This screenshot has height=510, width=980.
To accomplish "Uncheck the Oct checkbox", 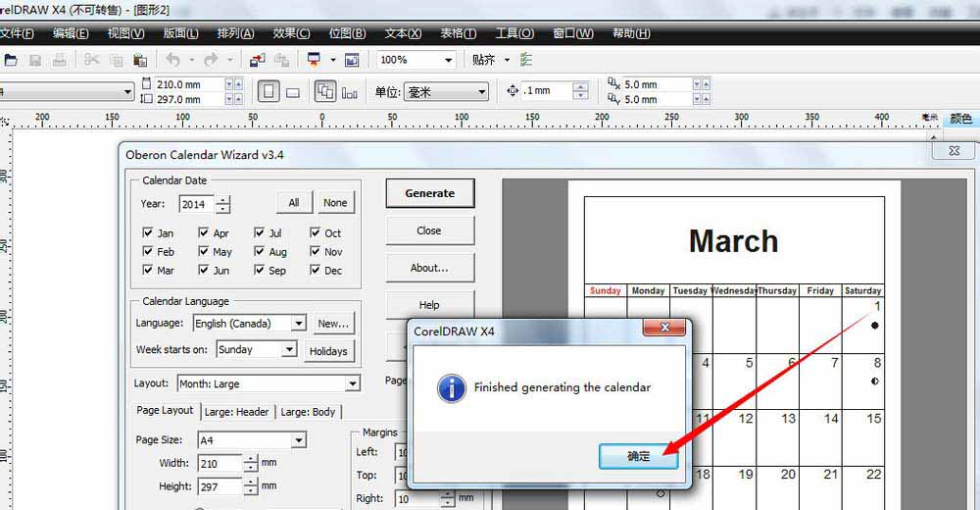I will 315,232.
